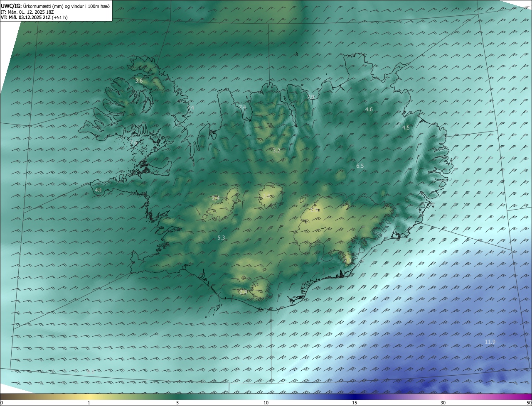
Task: Click the 2.3 value label on the map
Action: click(x=347, y=260)
